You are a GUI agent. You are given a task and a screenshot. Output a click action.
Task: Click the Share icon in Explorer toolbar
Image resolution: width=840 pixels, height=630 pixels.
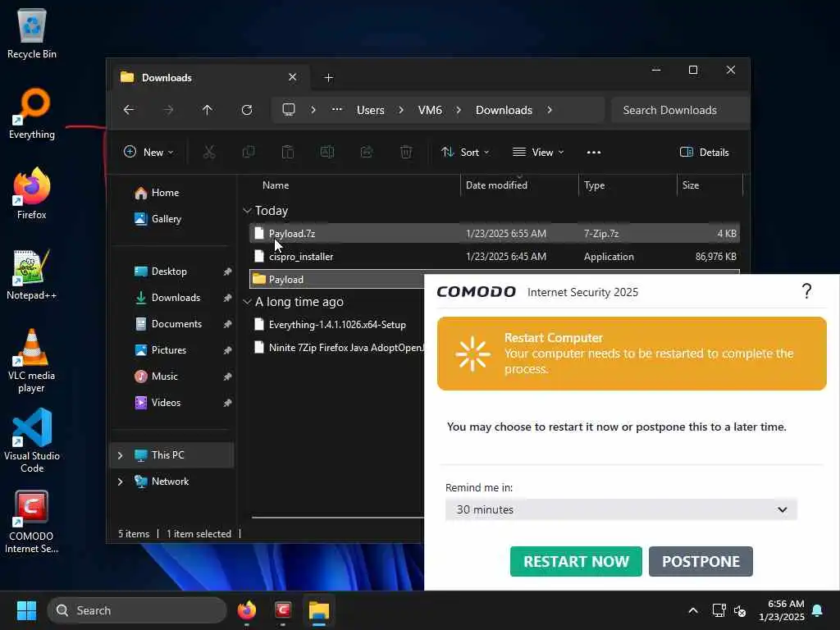367,152
